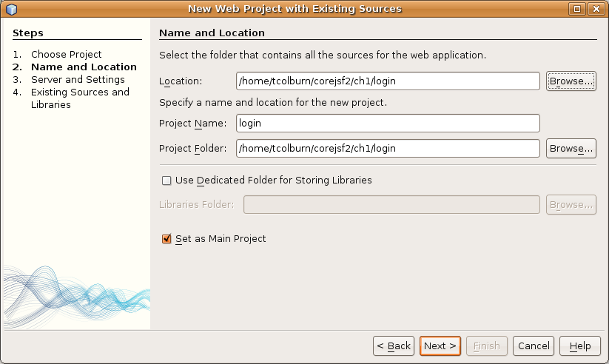
Task: Go to Next wizard step
Action: [440, 346]
